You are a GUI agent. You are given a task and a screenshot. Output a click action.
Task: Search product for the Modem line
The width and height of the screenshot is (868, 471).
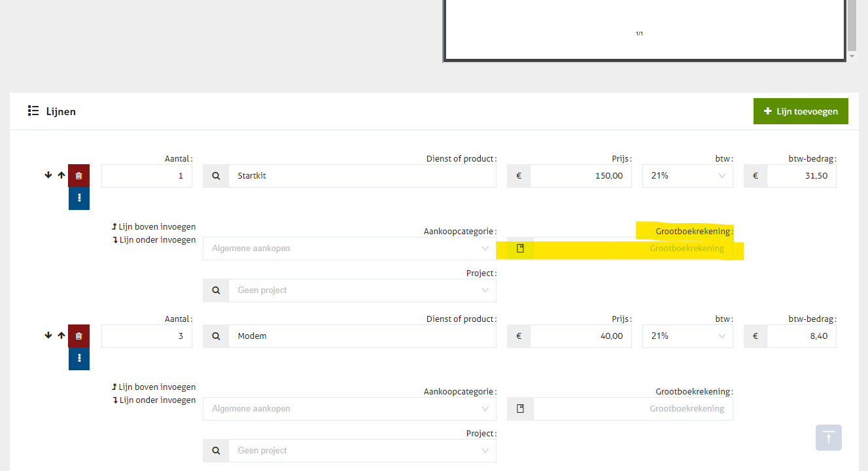click(x=216, y=336)
